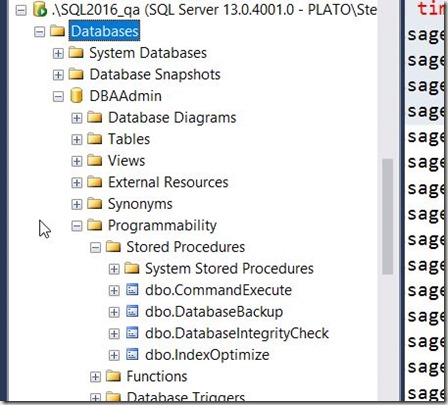The image size is (448, 405).
Task: Collapse the Programmability folder
Action: 77,226
